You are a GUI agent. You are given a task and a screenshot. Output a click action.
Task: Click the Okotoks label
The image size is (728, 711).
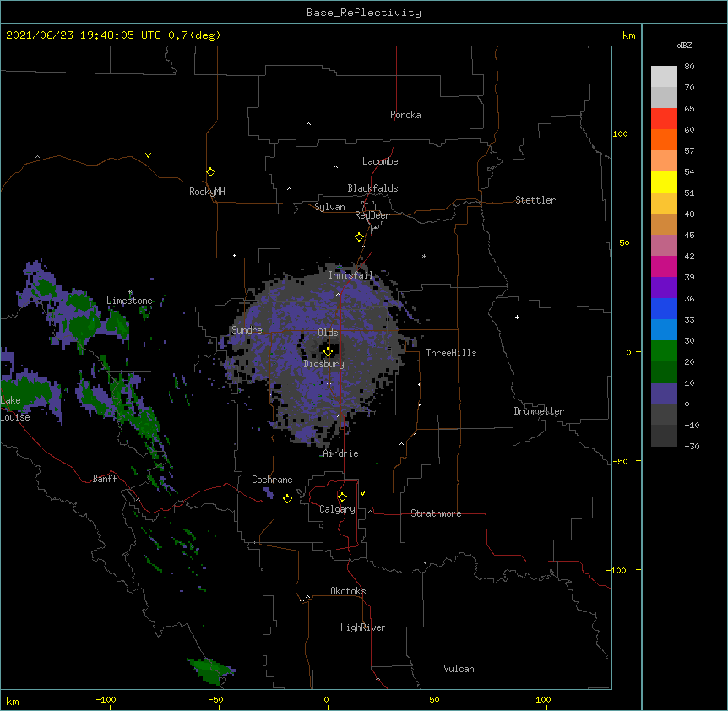[x=348, y=591]
